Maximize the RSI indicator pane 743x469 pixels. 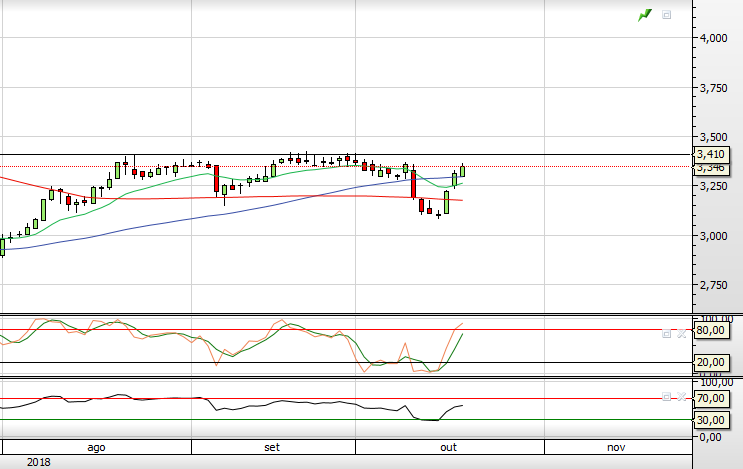(x=666, y=397)
